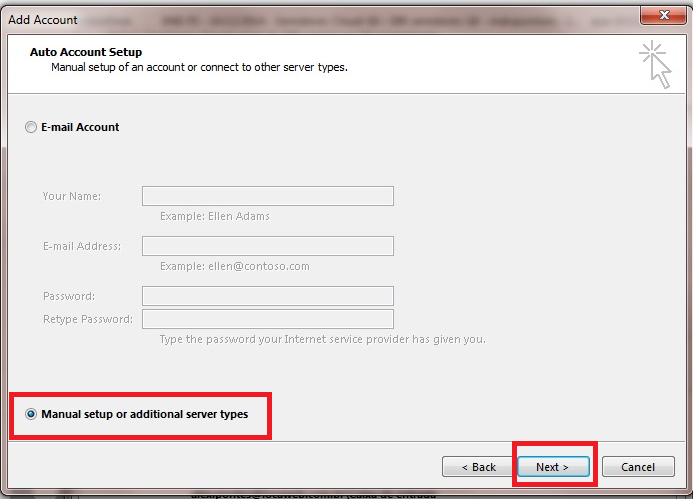Screen dimensions: 693x500
Task: Click the 'E-mail Address:' label
Action: click(x=82, y=246)
